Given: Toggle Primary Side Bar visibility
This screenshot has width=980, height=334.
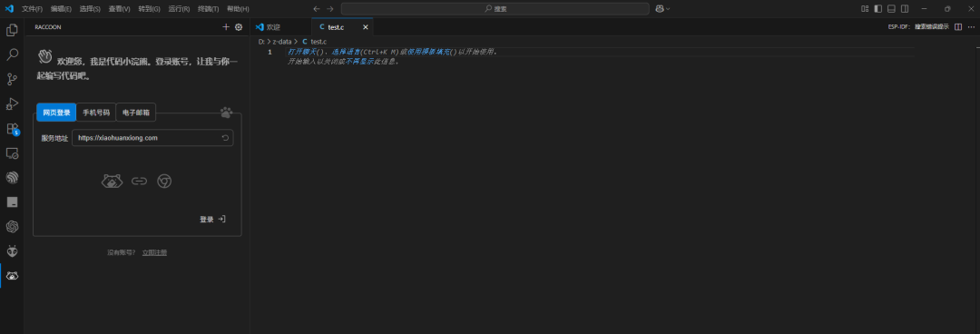Looking at the screenshot, I should [x=878, y=9].
